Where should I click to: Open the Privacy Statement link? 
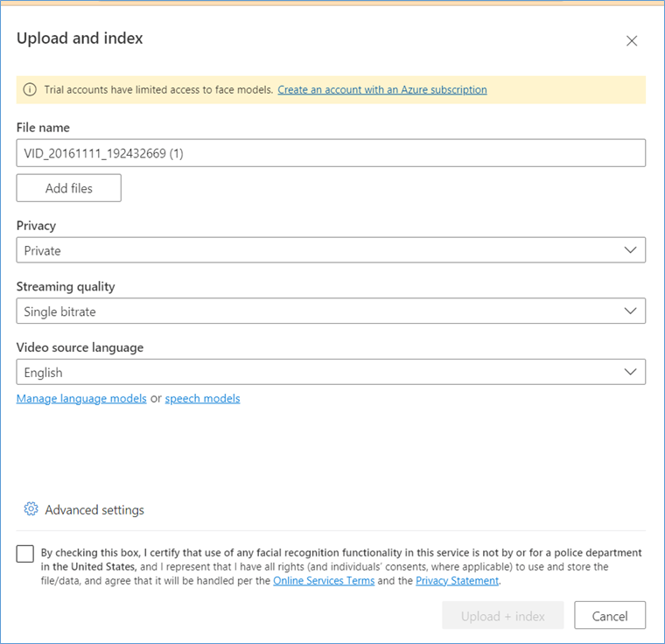(x=457, y=580)
